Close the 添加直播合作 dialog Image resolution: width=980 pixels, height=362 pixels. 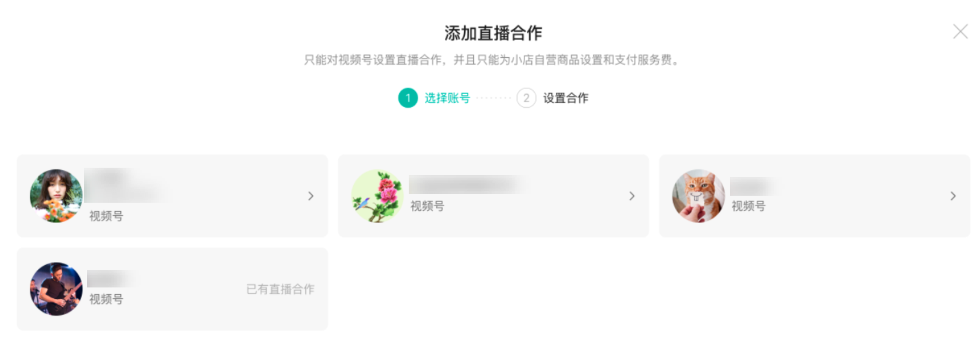point(960,32)
